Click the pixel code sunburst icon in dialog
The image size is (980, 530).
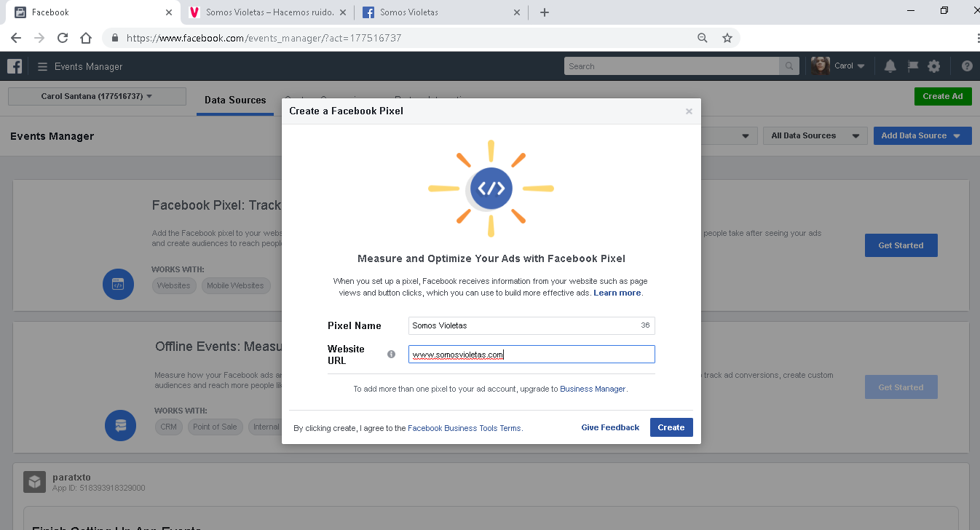(491, 189)
